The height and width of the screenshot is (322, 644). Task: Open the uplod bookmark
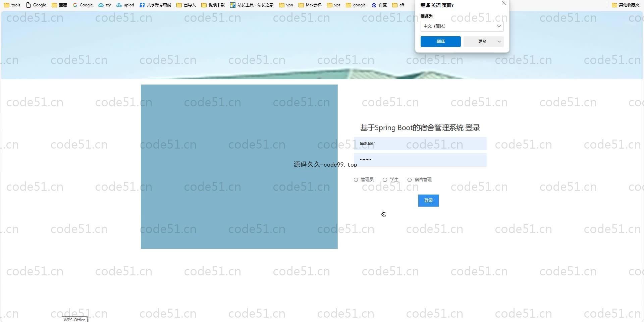125,5
